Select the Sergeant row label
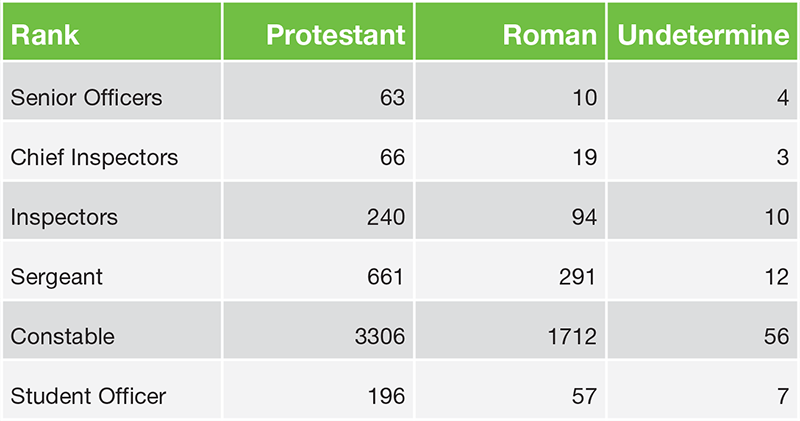This screenshot has height=421, width=800. pyautogui.click(x=58, y=277)
